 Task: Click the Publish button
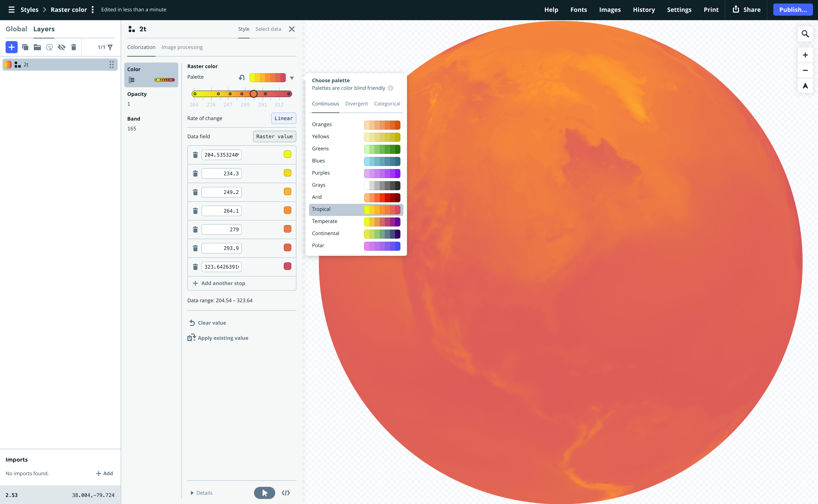pyautogui.click(x=793, y=10)
